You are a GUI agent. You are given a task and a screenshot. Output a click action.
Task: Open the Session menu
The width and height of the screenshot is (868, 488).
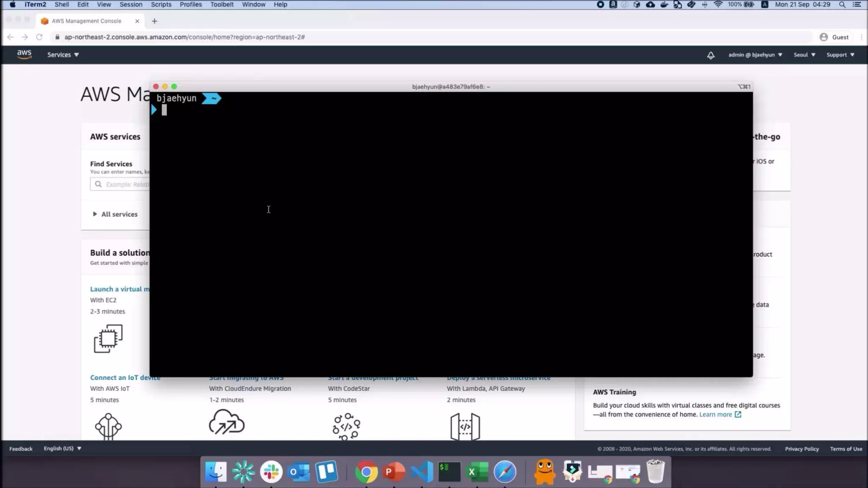click(x=131, y=5)
